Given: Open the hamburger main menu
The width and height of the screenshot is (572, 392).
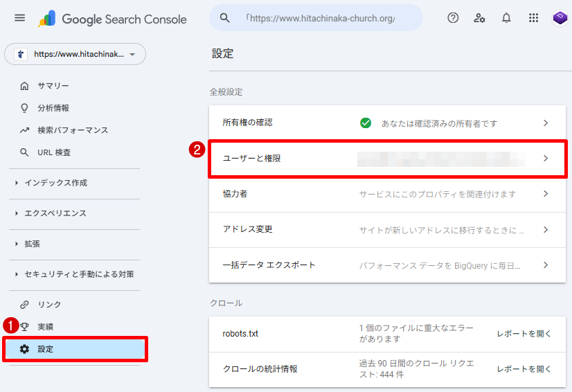Looking at the screenshot, I should tap(19, 18).
